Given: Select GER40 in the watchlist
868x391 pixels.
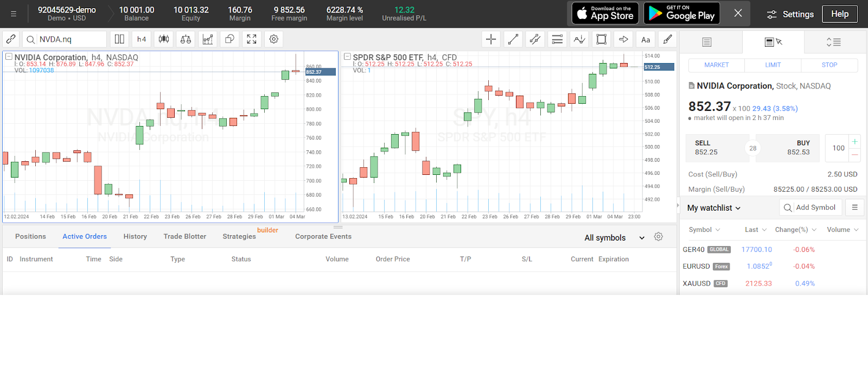Looking at the screenshot, I should [x=773, y=250].
